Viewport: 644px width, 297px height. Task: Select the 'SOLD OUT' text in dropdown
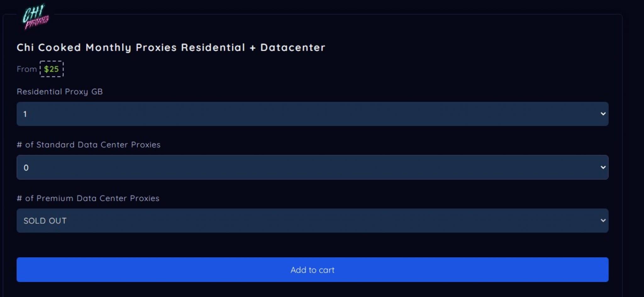(x=45, y=221)
